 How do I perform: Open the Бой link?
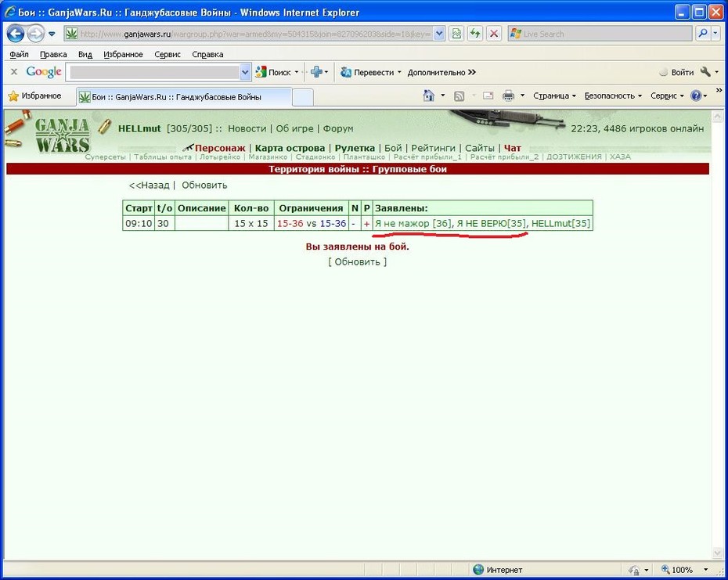tap(393, 148)
